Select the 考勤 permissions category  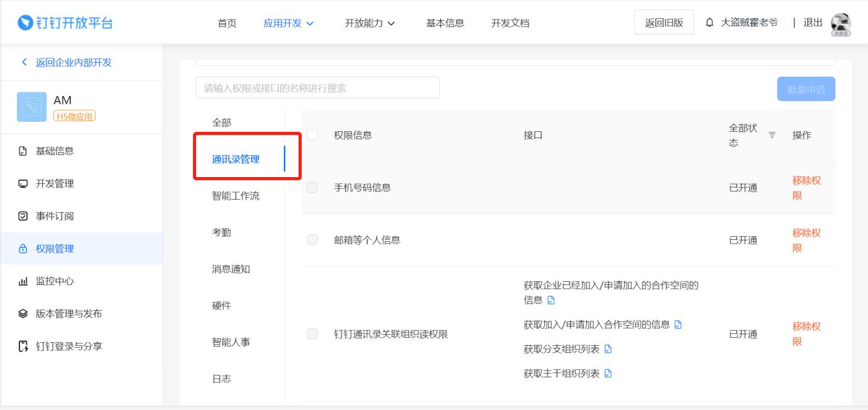pos(221,232)
